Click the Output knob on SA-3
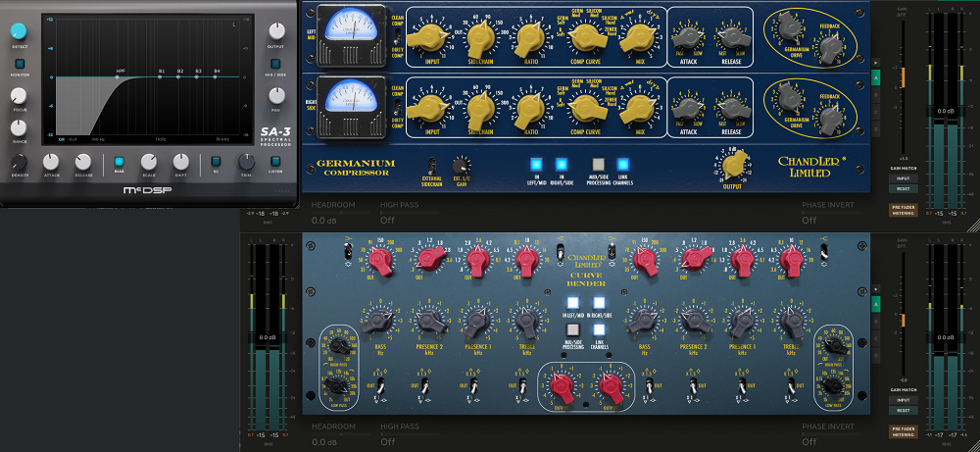This screenshot has width=980, height=452. 277,31
